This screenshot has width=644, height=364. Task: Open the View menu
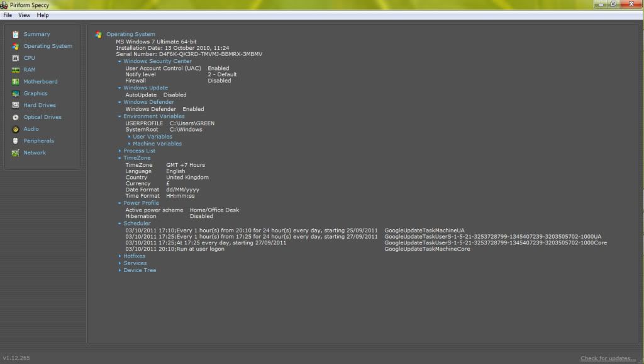[x=25, y=15]
